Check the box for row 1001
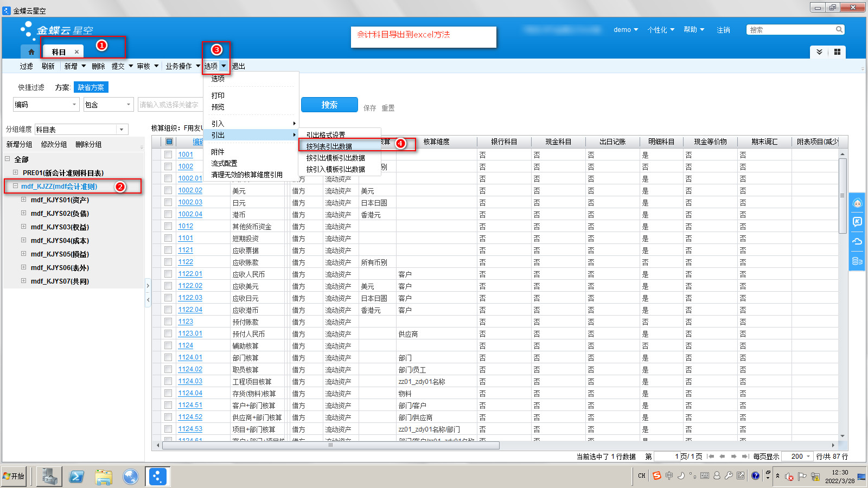Viewport: 868px width, 488px height. click(x=168, y=155)
